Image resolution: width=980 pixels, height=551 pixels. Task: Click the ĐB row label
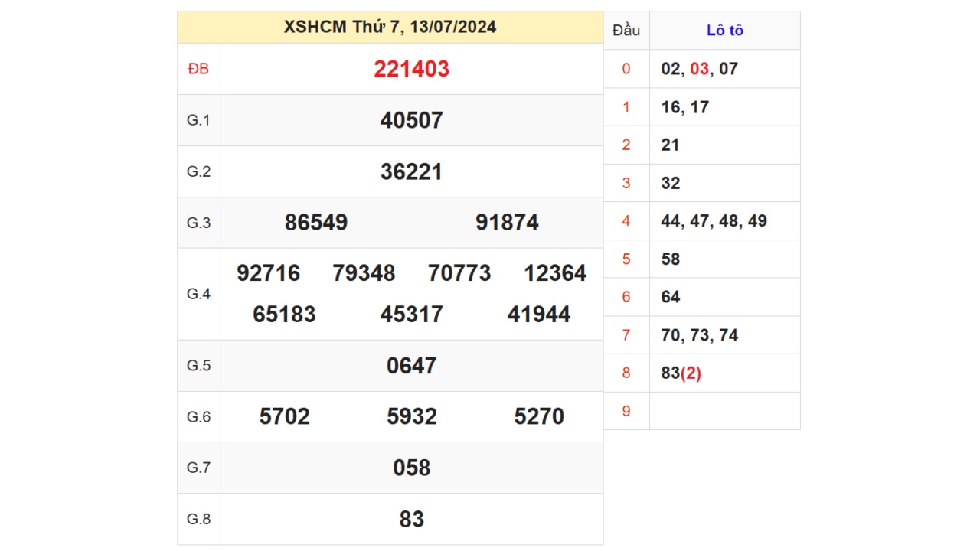198,69
